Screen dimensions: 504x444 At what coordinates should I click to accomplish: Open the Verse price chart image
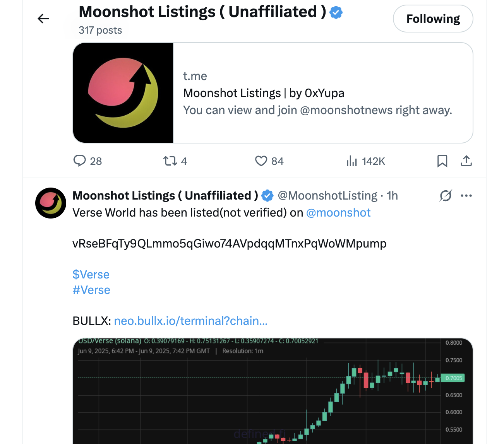pyautogui.click(x=273, y=391)
